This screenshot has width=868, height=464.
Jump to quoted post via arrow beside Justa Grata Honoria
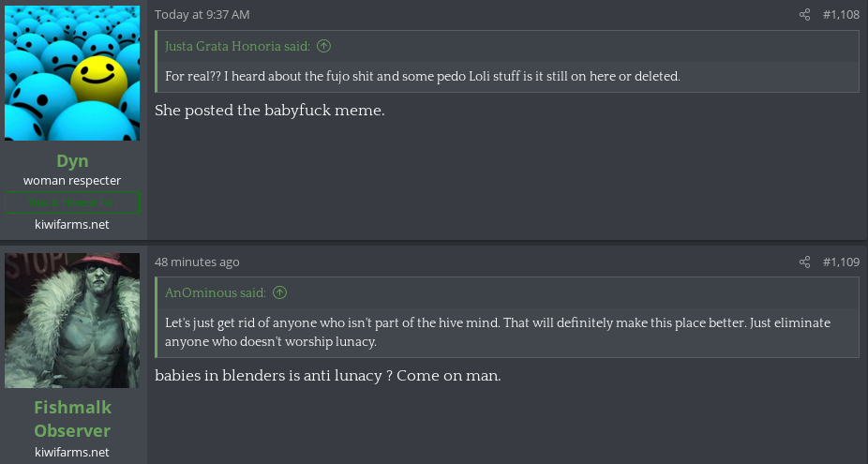coord(323,46)
